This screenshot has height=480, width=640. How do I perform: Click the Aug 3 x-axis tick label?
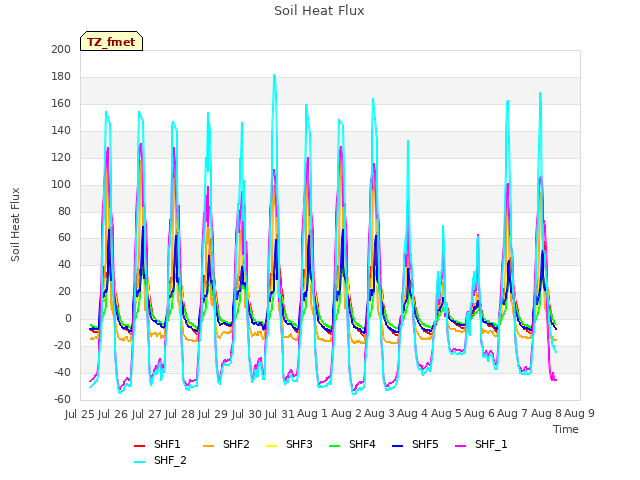tap(379, 414)
